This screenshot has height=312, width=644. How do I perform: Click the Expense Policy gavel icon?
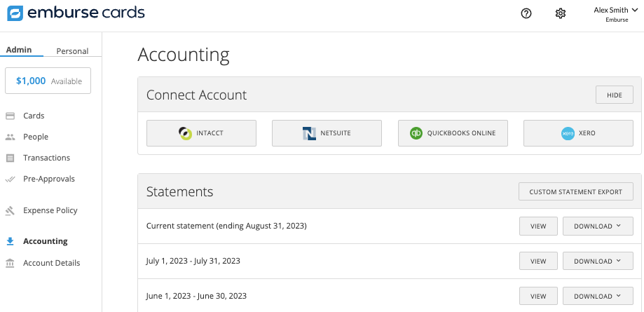coord(10,210)
